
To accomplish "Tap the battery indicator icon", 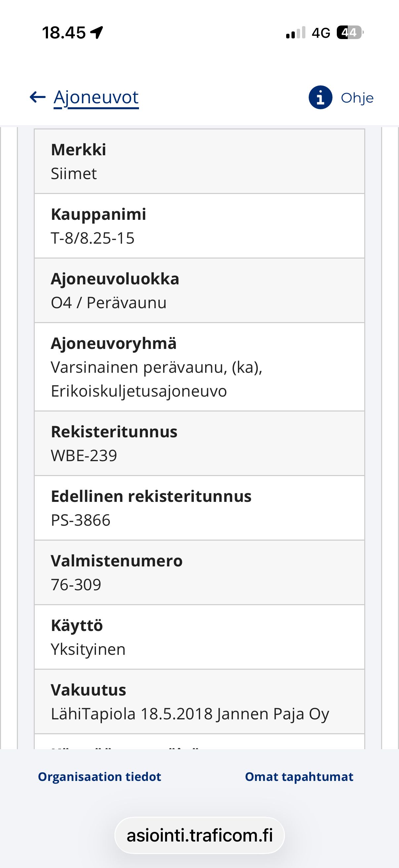I will (350, 33).
